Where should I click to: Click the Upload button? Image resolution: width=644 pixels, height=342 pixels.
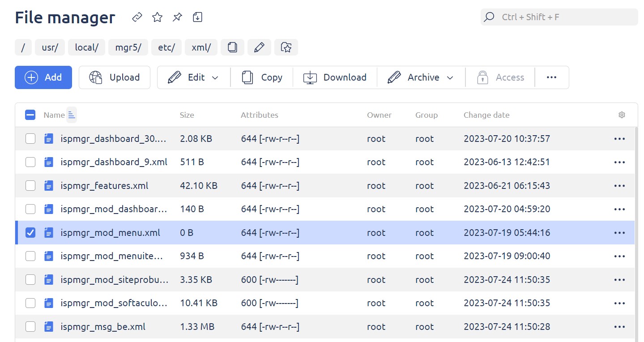click(115, 77)
